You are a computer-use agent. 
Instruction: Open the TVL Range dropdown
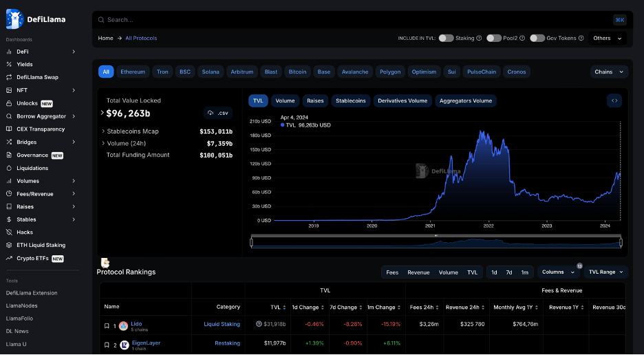tap(606, 272)
